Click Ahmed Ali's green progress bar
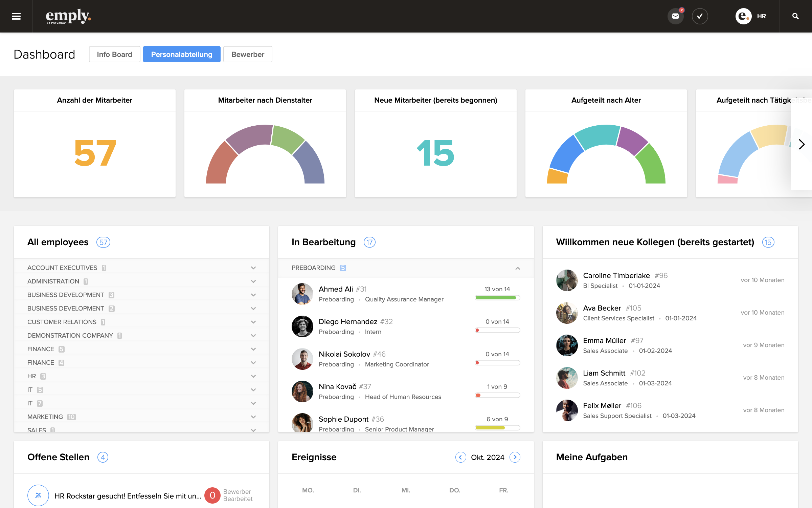812x508 pixels. (x=497, y=298)
